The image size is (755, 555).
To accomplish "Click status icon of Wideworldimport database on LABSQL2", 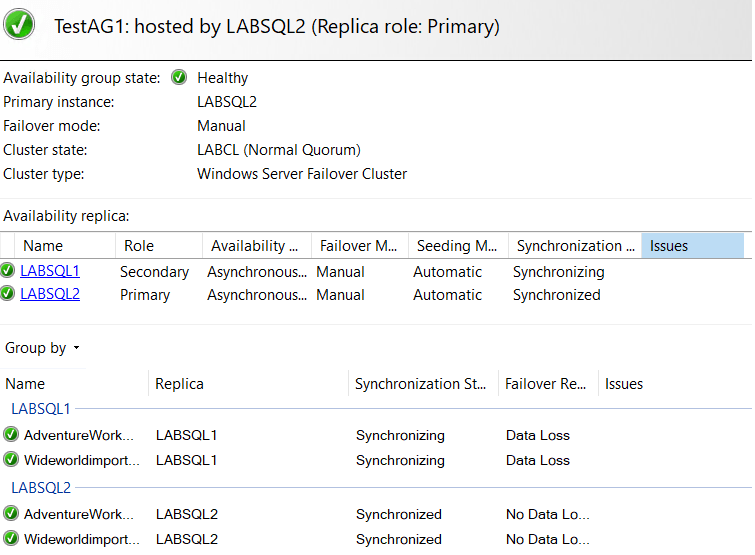I will coord(11,538).
